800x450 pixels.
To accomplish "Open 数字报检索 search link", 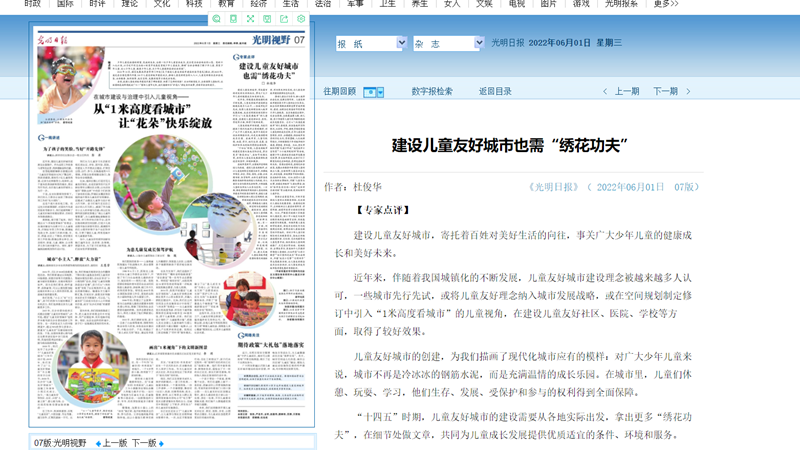I will point(432,91).
